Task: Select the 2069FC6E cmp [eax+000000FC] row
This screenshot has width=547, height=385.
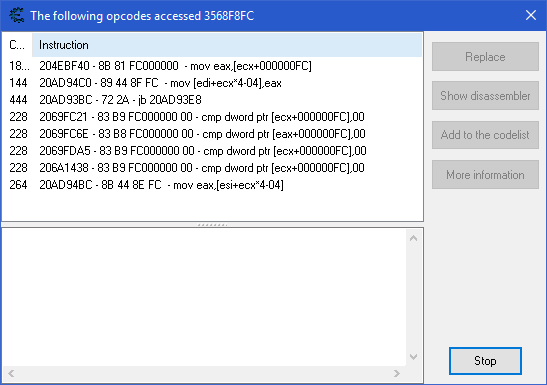Action: 212,134
